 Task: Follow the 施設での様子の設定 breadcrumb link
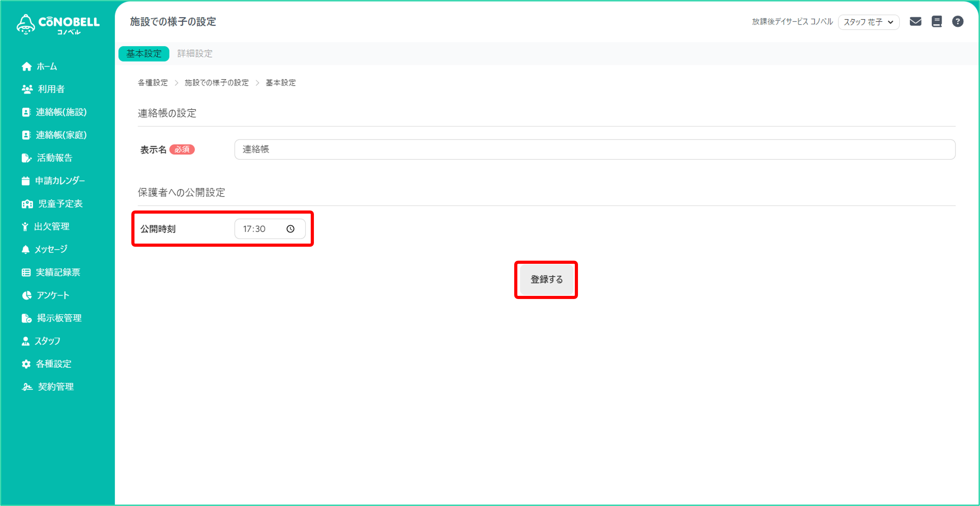(x=216, y=83)
